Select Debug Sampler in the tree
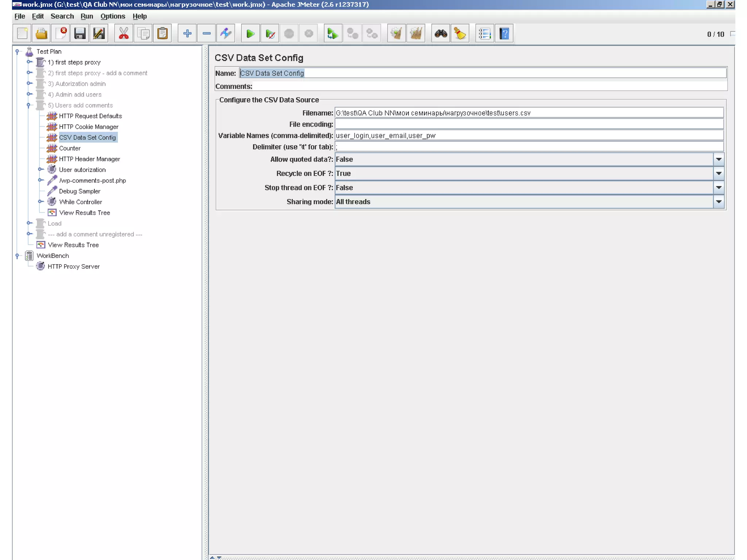 click(x=80, y=191)
